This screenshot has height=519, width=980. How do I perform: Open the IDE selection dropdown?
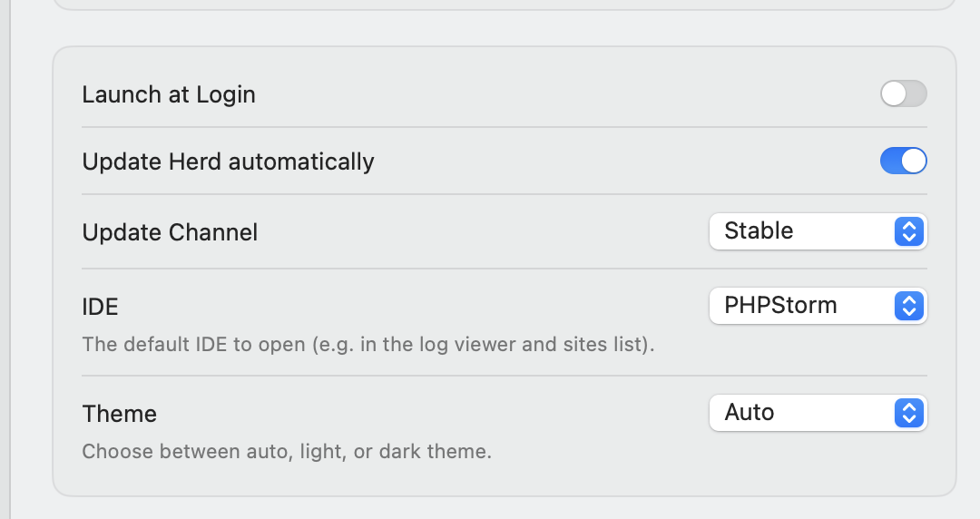[817, 306]
